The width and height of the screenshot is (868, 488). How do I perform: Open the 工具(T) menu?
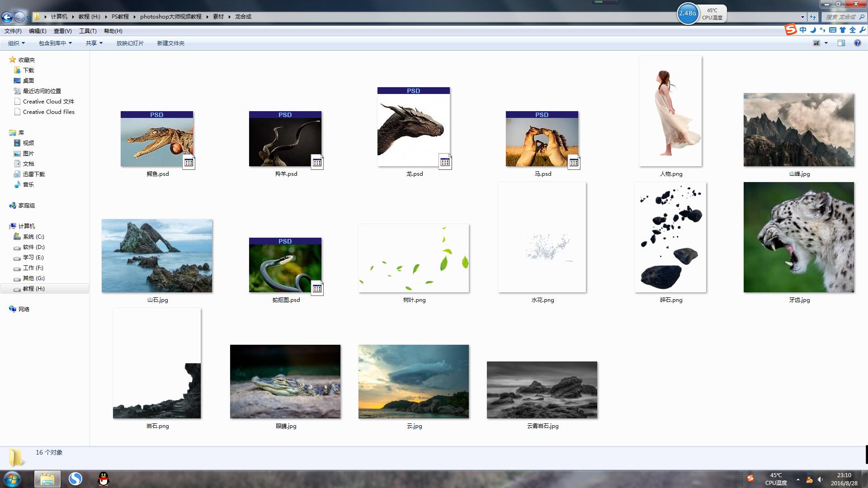[x=88, y=31]
